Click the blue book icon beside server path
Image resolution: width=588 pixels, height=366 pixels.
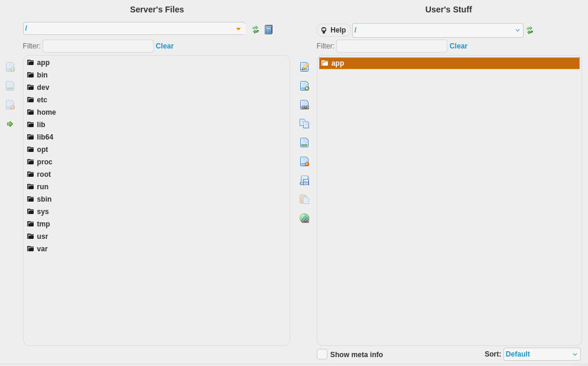(268, 30)
